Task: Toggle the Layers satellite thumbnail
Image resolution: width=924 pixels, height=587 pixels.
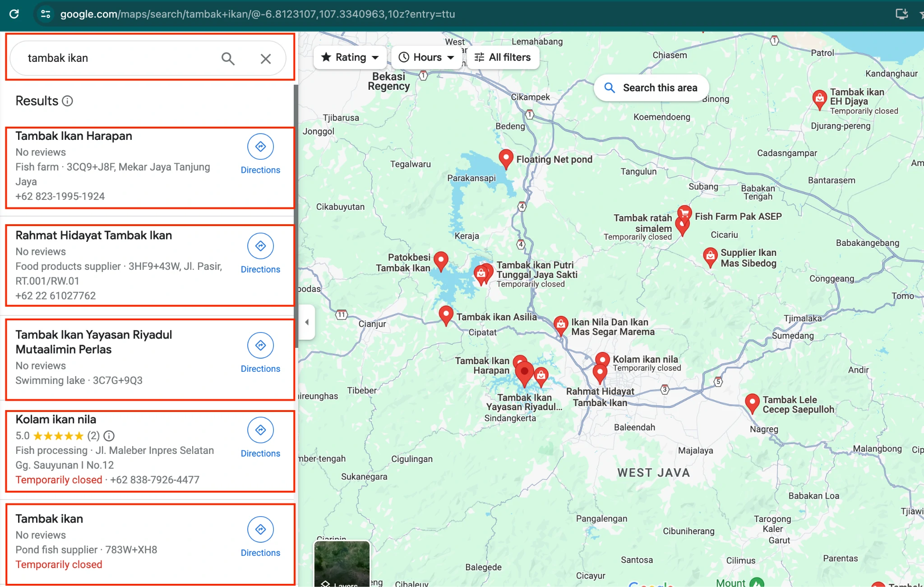Action: 342,564
